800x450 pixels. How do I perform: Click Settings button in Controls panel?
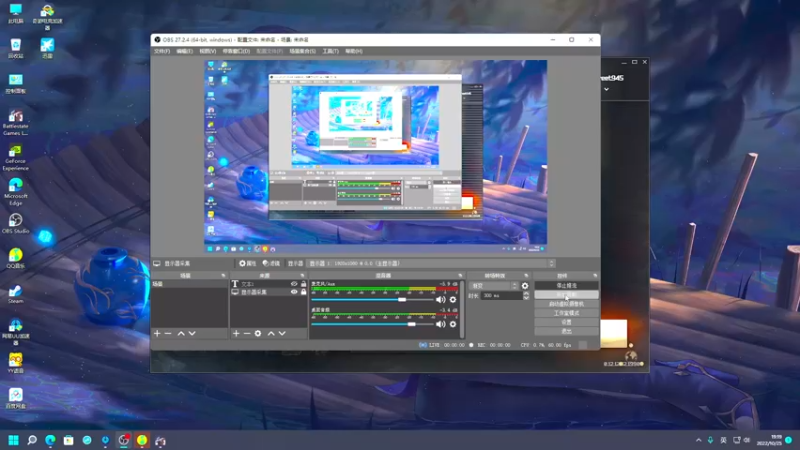(x=566, y=322)
